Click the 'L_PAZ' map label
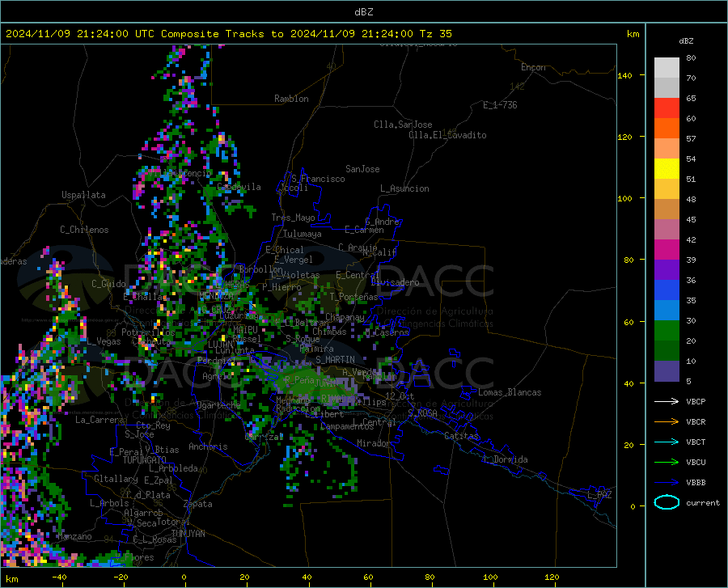Screen dimensions: 728x588 599,495
